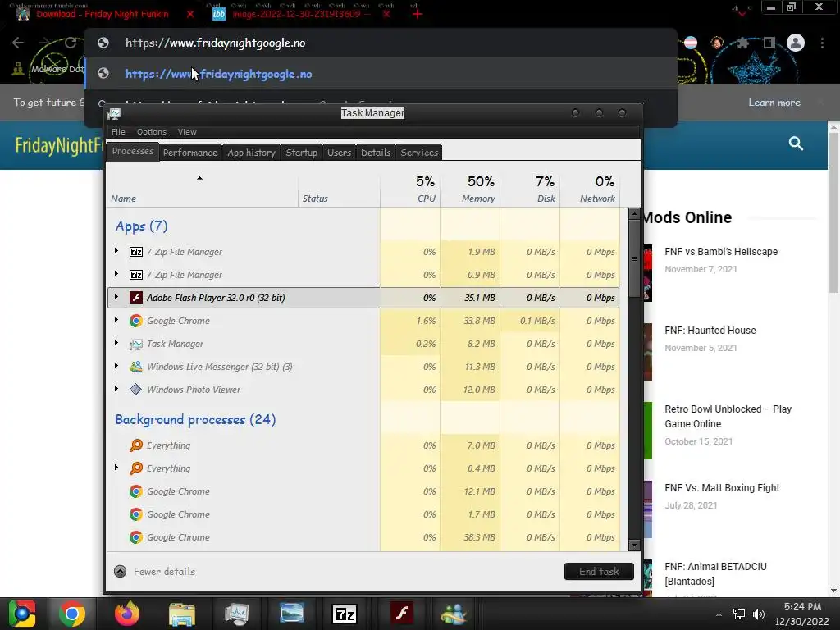Expand the Task Manager process row

click(x=116, y=343)
